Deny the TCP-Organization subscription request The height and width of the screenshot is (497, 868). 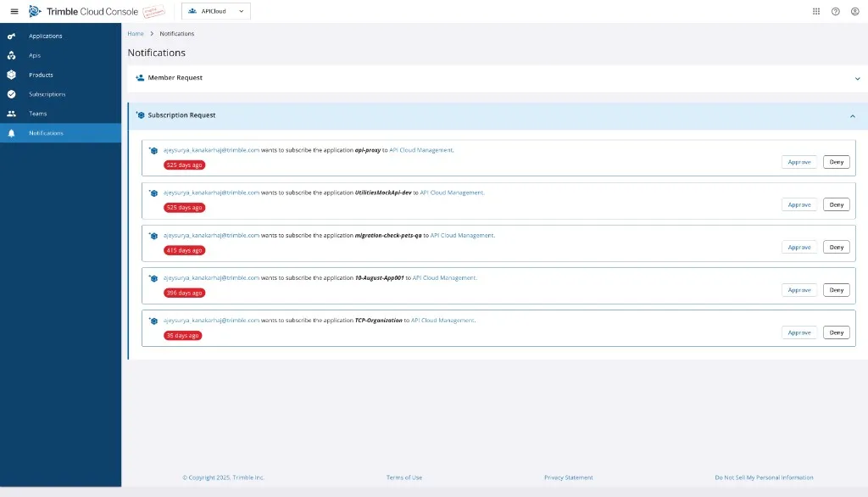pyautogui.click(x=837, y=333)
